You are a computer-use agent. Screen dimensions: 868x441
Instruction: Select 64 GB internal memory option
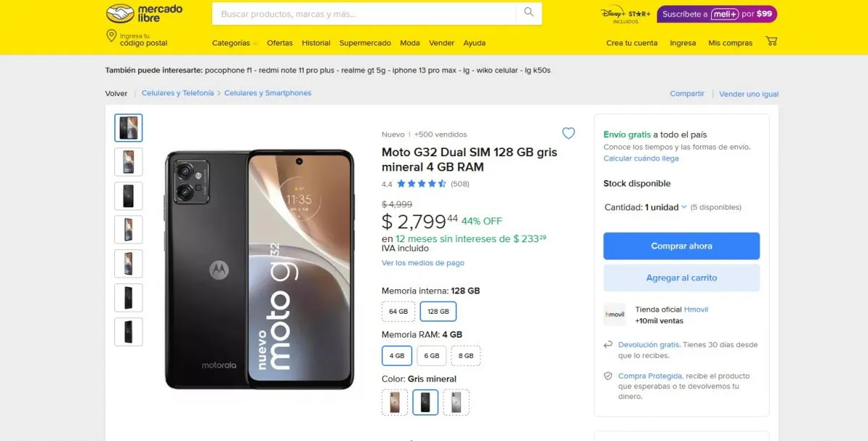pos(398,312)
